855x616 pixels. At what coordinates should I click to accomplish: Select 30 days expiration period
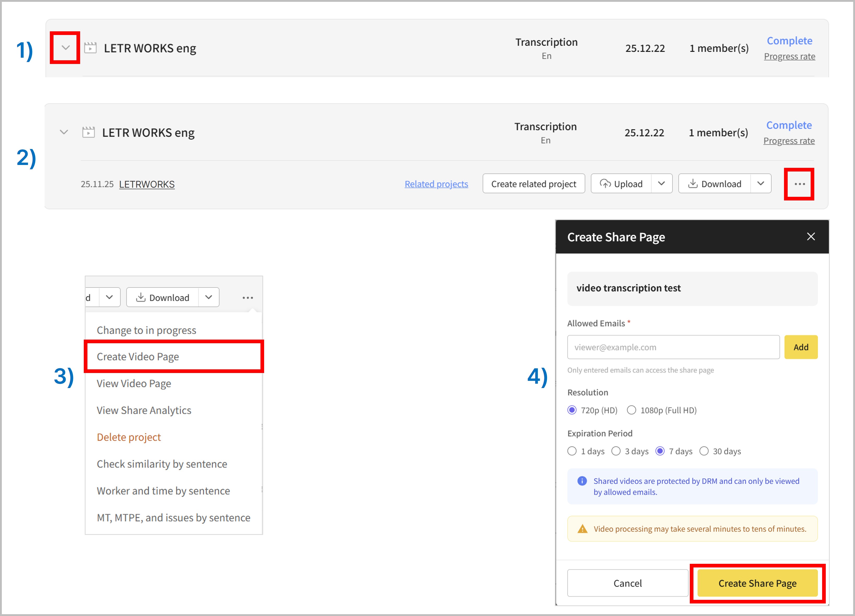(704, 451)
